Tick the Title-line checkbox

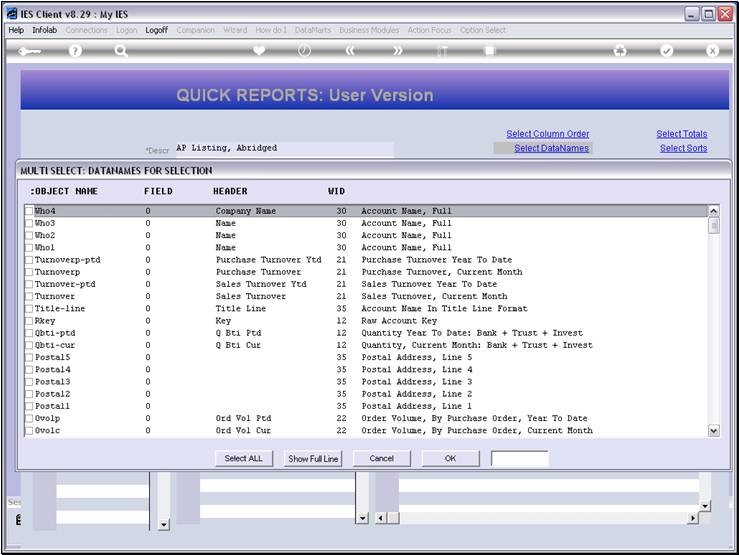click(29, 309)
